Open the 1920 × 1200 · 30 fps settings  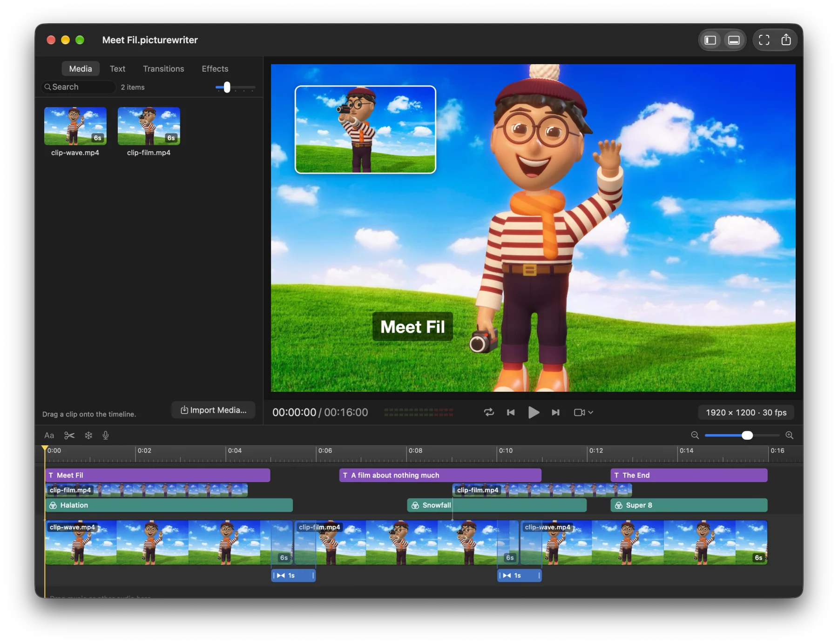(x=746, y=412)
